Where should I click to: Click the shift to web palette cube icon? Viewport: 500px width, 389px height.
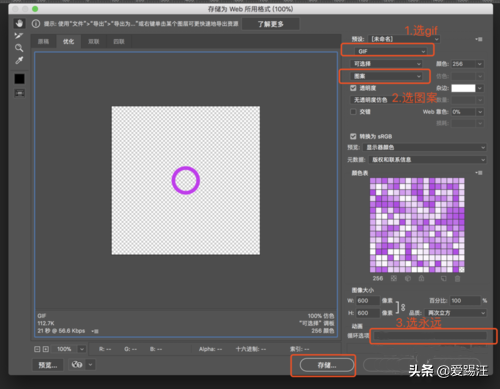pos(408,279)
